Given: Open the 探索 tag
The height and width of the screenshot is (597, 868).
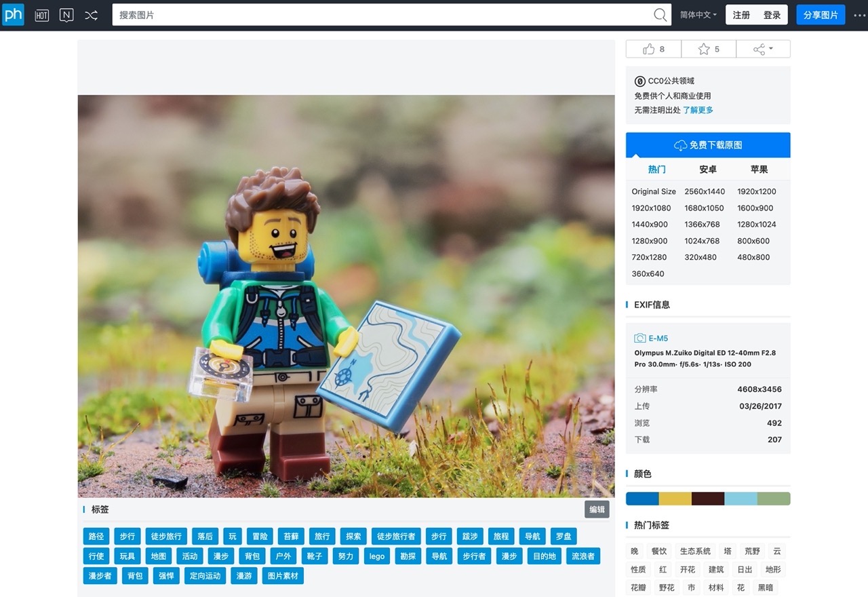Looking at the screenshot, I should pos(353,536).
